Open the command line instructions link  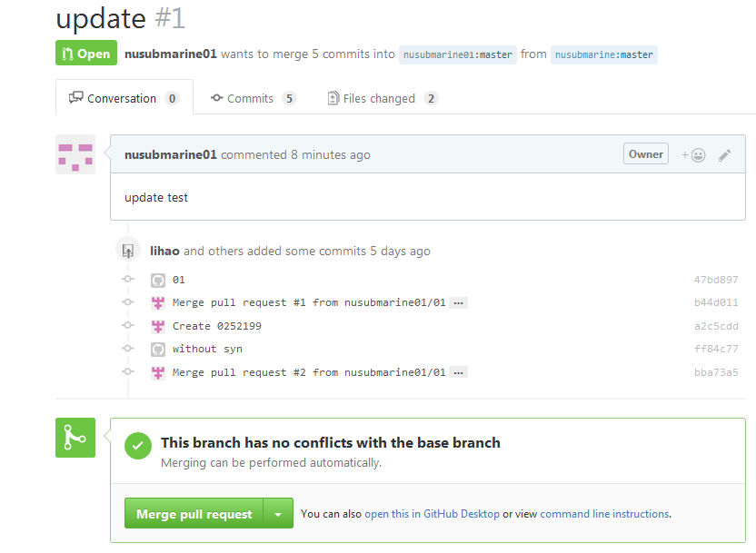[604, 513]
